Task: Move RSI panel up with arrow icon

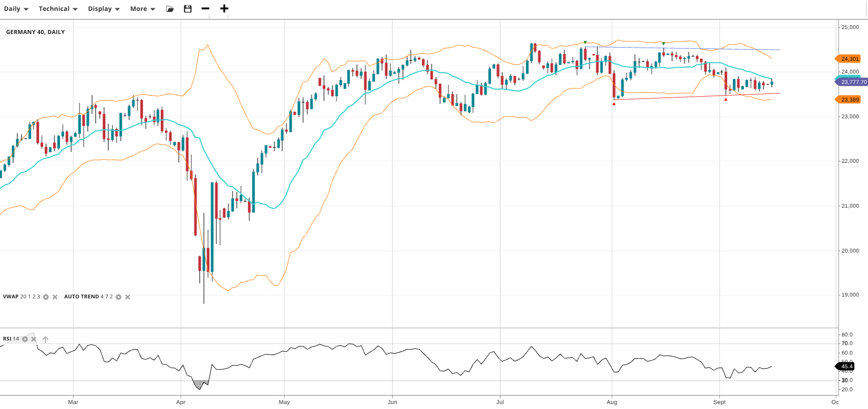Action: tap(45, 339)
